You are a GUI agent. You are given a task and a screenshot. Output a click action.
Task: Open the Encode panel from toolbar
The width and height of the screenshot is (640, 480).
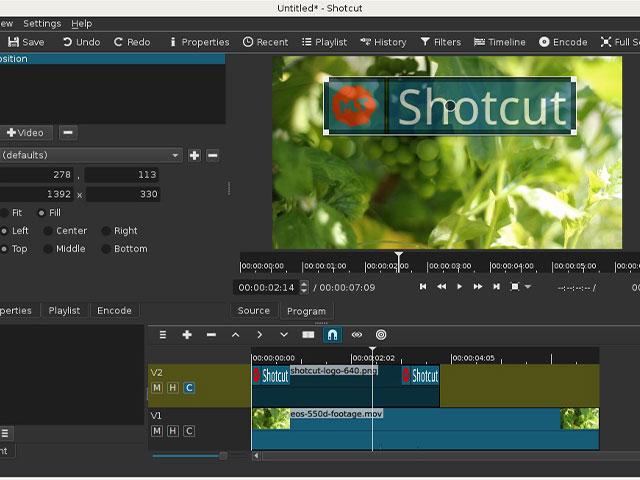pyautogui.click(x=563, y=42)
